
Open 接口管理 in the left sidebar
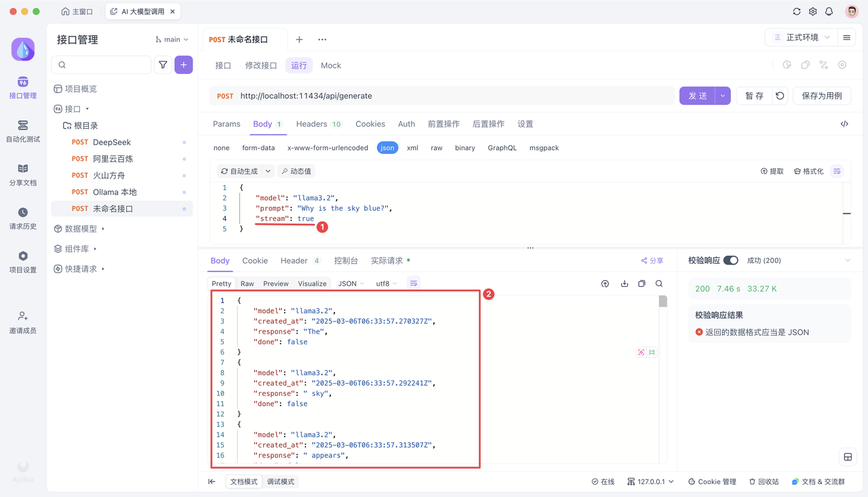tap(23, 87)
